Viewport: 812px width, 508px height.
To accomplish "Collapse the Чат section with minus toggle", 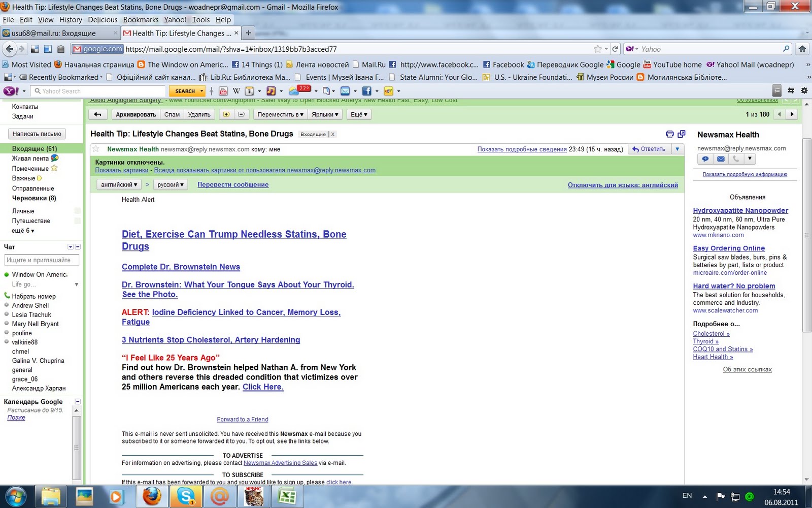I will (78, 247).
